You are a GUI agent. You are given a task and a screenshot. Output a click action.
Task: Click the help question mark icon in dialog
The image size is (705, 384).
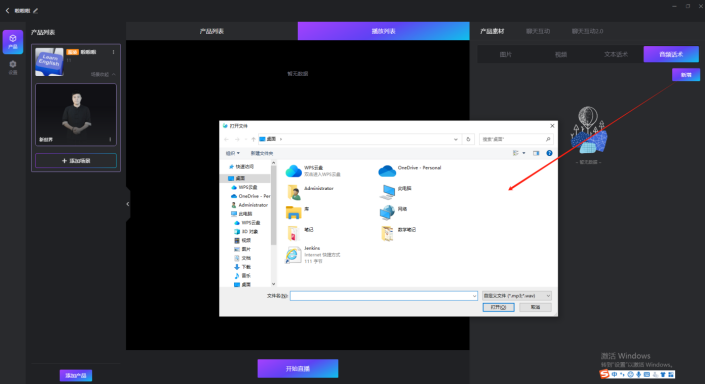click(549, 153)
